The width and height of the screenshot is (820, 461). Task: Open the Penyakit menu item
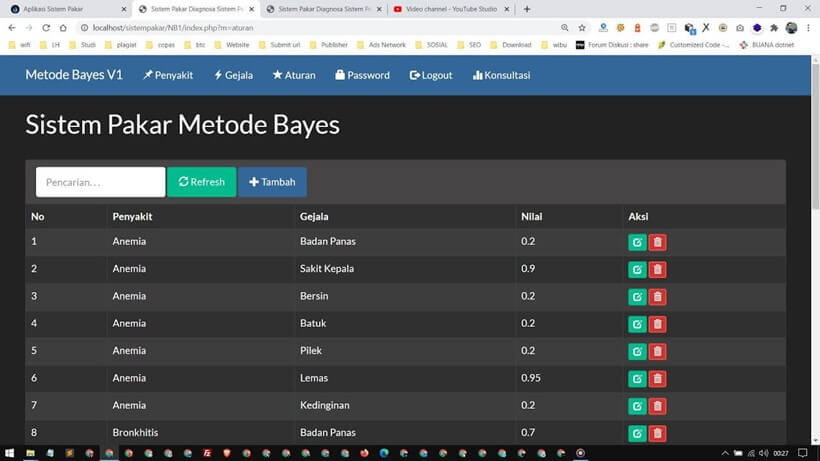coord(168,75)
